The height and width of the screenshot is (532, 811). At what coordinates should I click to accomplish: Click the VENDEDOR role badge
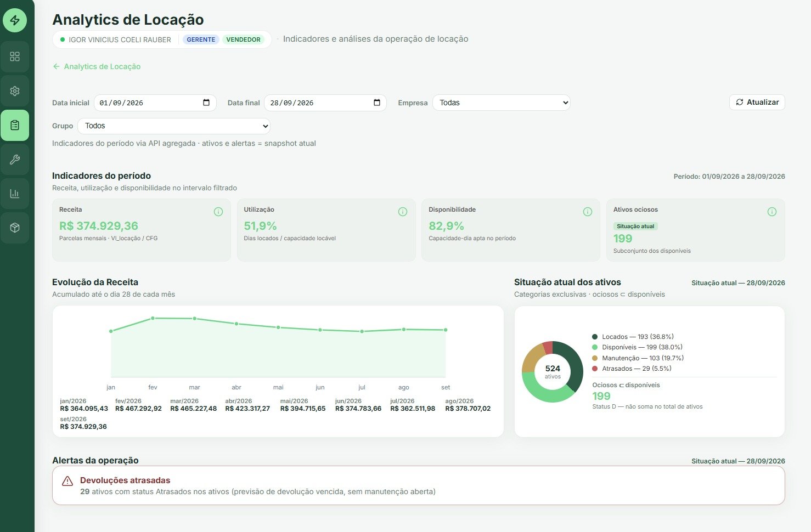(x=243, y=39)
